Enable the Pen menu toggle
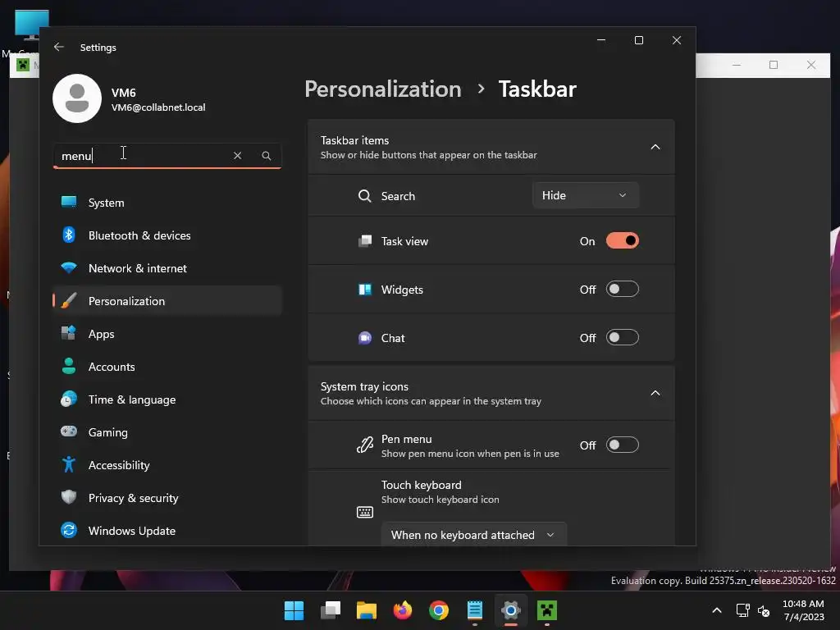The height and width of the screenshot is (630, 840). click(x=622, y=445)
